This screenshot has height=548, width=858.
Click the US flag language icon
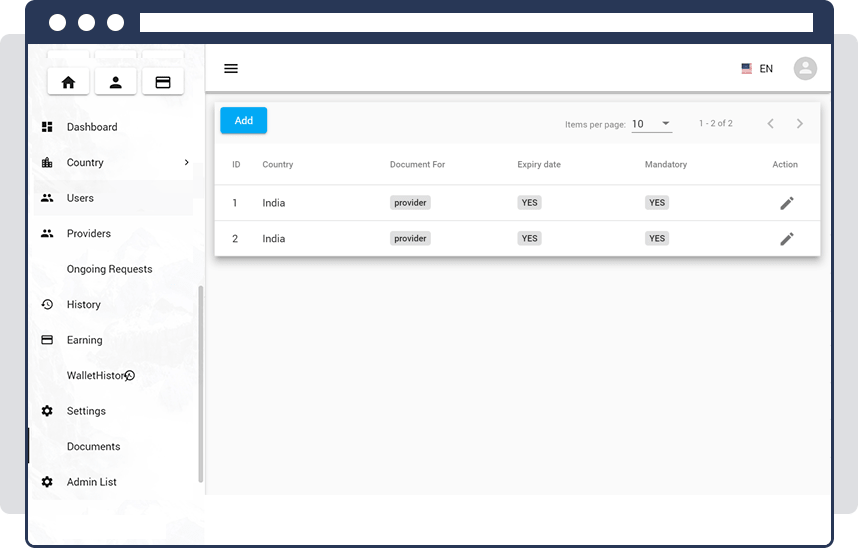(x=746, y=68)
